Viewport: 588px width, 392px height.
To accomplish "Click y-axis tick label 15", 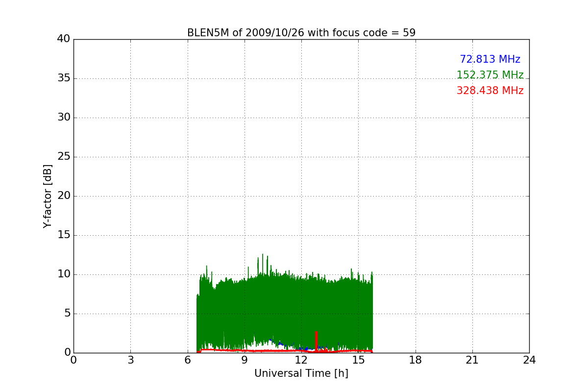I will [x=64, y=235].
